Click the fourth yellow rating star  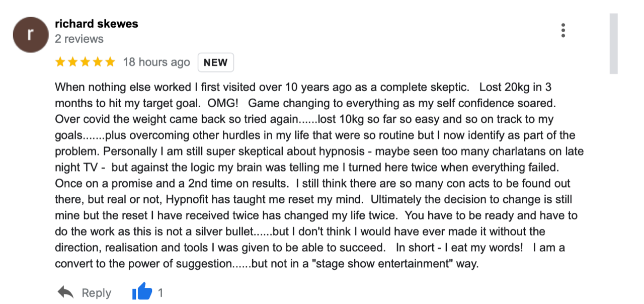(98, 62)
